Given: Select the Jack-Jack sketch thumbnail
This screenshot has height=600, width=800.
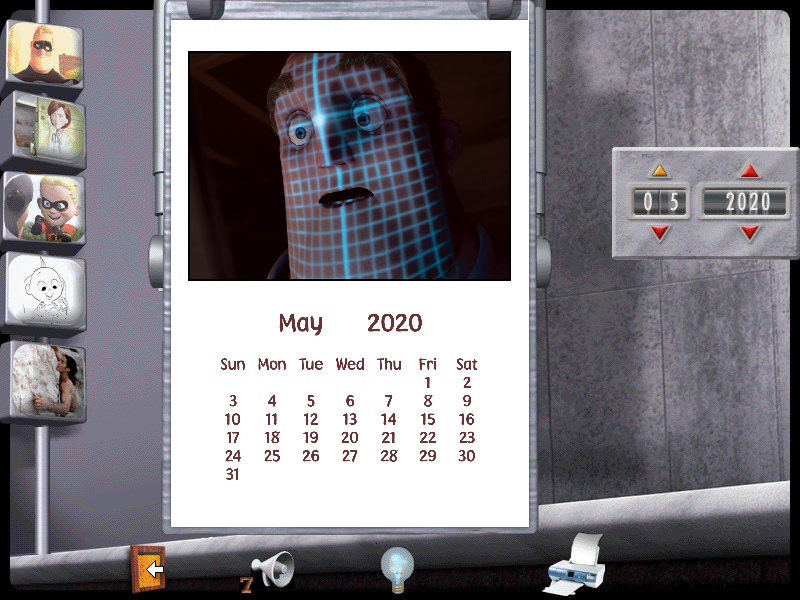Looking at the screenshot, I should [46, 291].
